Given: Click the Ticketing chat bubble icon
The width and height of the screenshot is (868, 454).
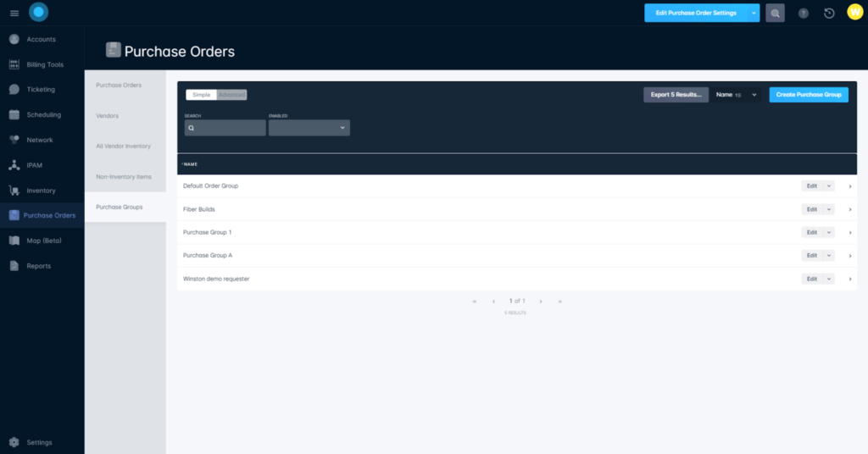Looking at the screenshot, I should (14, 90).
